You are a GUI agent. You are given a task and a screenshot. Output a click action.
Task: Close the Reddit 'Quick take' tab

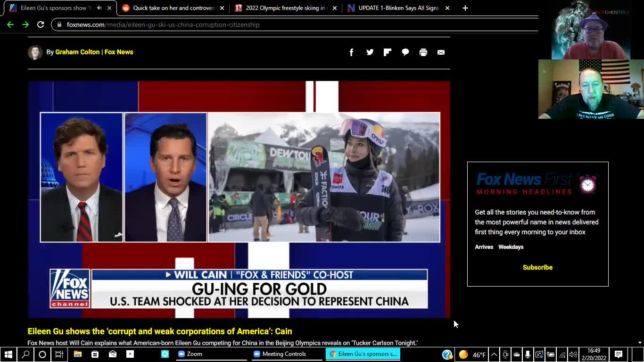[222, 8]
